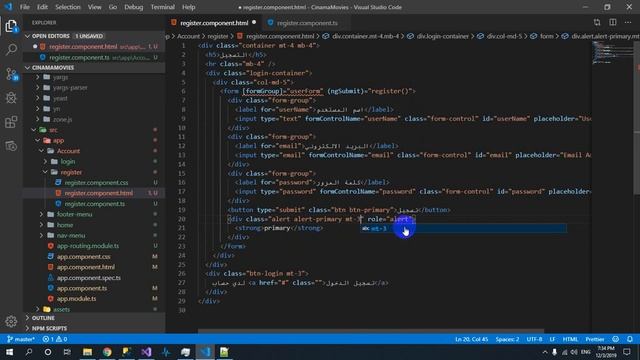This screenshot has height=360, width=640.
Task: Open app-routing.module.ts in the explorer
Action: [88, 246]
